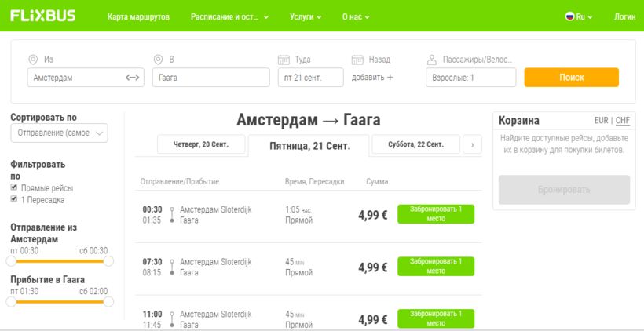This screenshot has width=644, height=331.
Task: Add return date with plus icon
Action: click(x=390, y=78)
